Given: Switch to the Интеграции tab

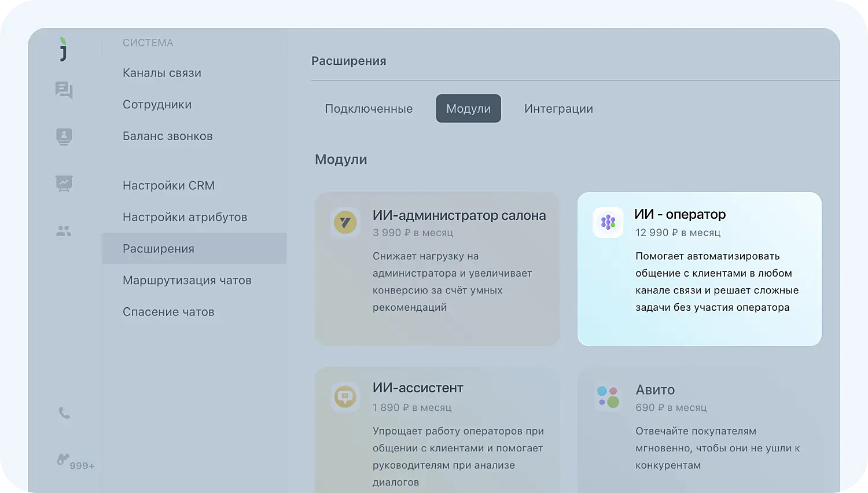Looking at the screenshot, I should tap(558, 108).
